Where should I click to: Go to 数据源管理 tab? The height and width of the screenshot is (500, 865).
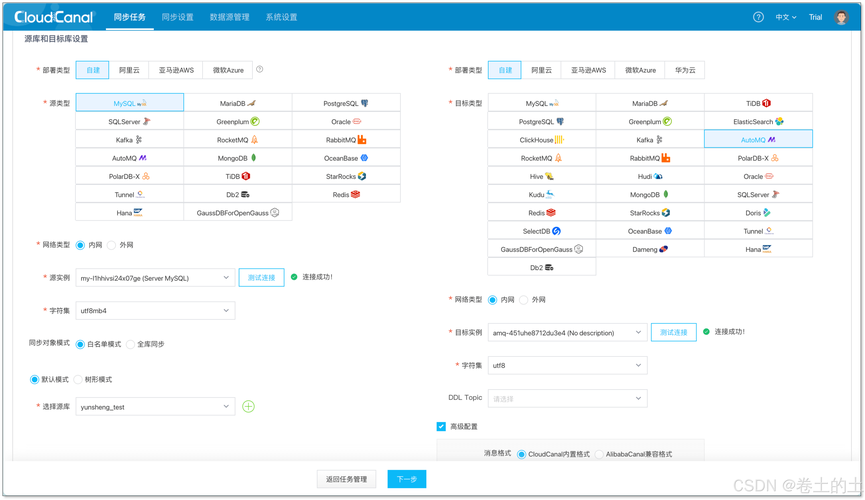pos(229,17)
